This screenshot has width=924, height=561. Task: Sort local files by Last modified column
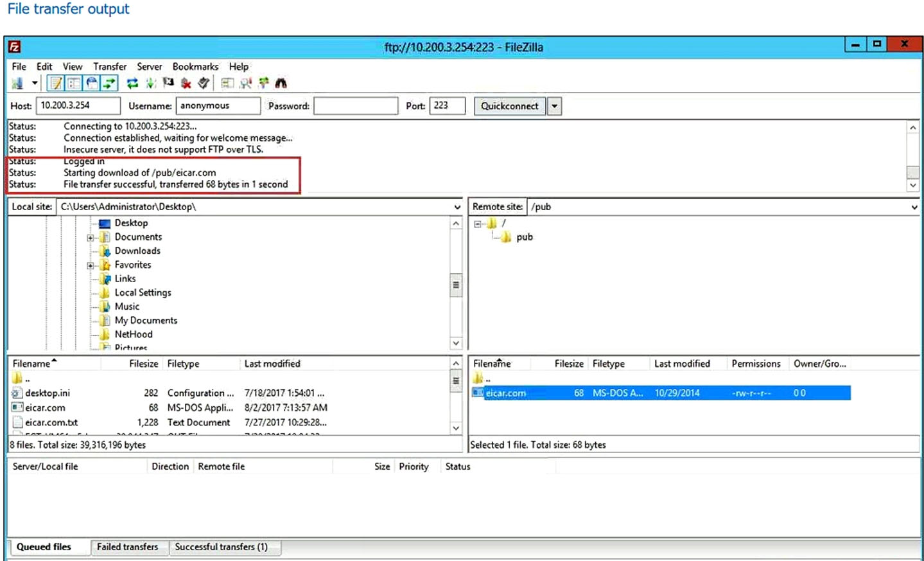(x=272, y=364)
